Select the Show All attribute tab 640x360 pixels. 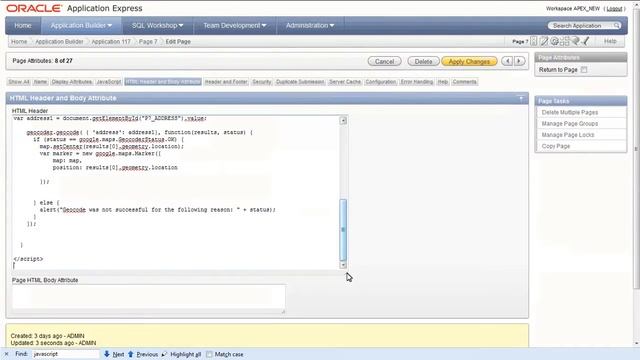tap(19, 82)
